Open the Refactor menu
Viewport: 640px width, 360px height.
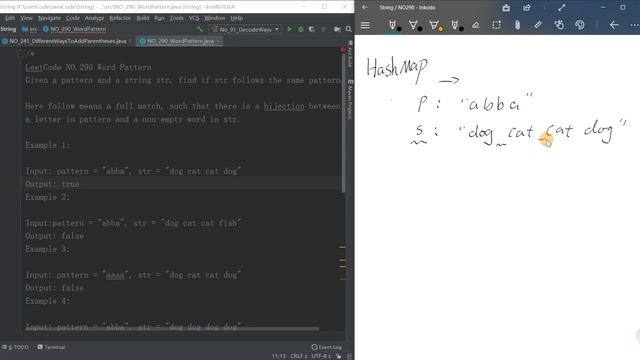[120, 18]
